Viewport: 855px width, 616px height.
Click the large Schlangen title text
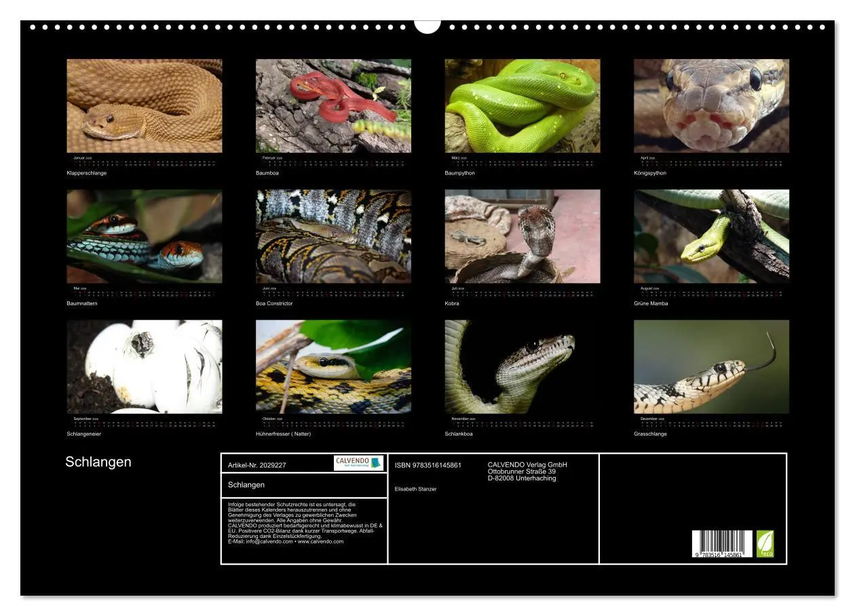(98, 462)
